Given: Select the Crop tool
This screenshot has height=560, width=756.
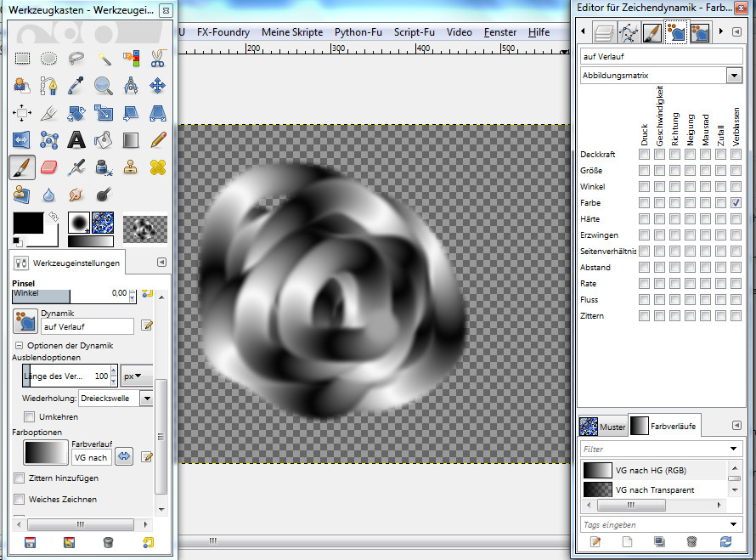Looking at the screenshot, I should [x=48, y=113].
